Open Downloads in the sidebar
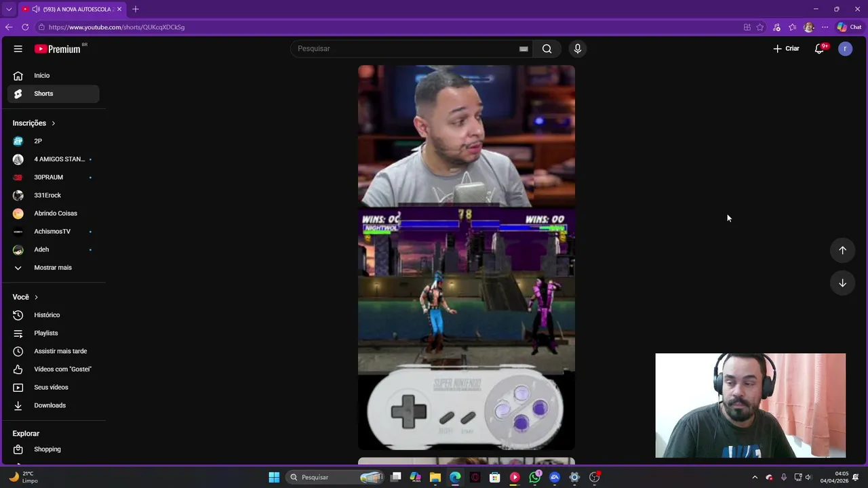868x488 pixels. [x=53, y=405]
